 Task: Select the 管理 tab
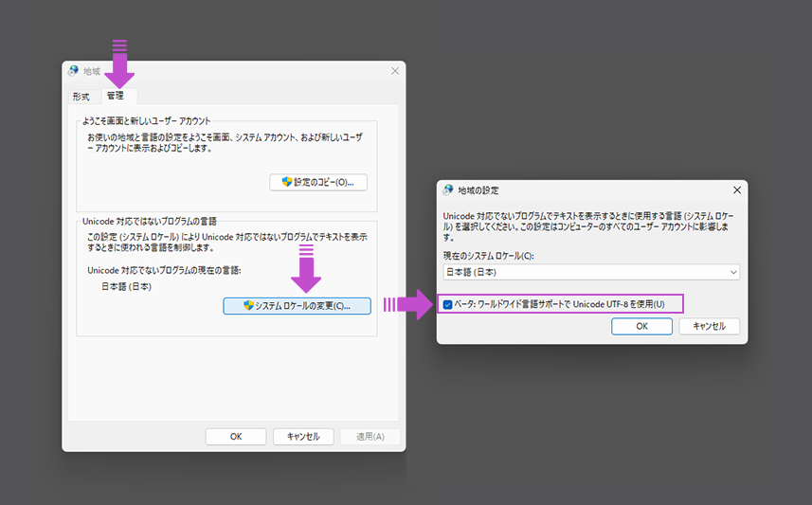coord(116,97)
